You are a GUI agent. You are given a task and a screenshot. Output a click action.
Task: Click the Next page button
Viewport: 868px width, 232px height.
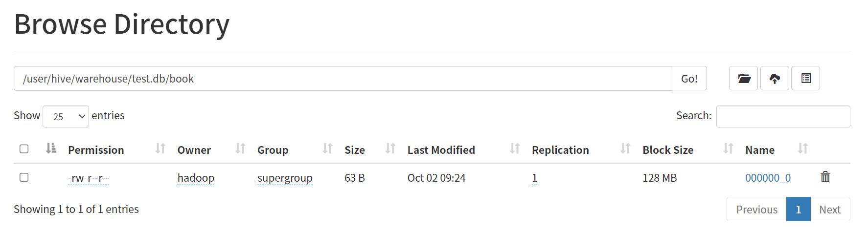click(830, 209)
